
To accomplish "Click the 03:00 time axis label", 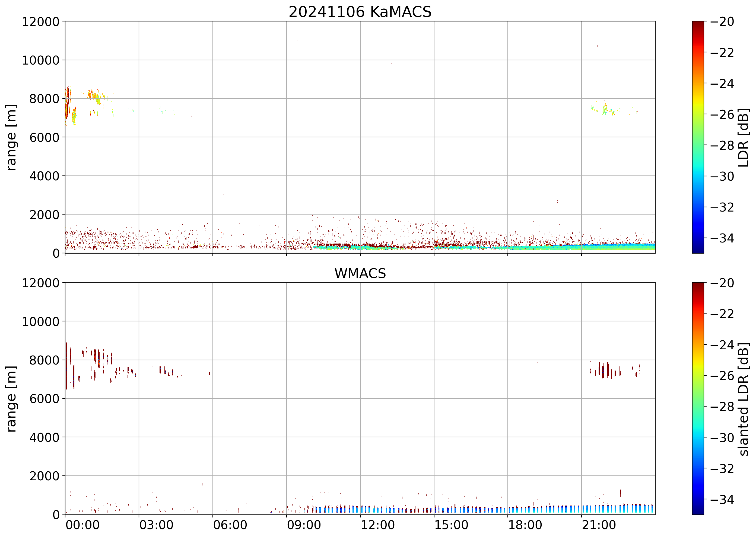I will pos(156,525).
